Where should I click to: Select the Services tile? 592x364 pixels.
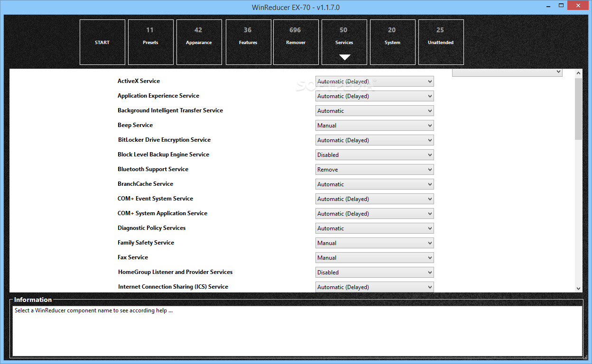pos(344,42)
